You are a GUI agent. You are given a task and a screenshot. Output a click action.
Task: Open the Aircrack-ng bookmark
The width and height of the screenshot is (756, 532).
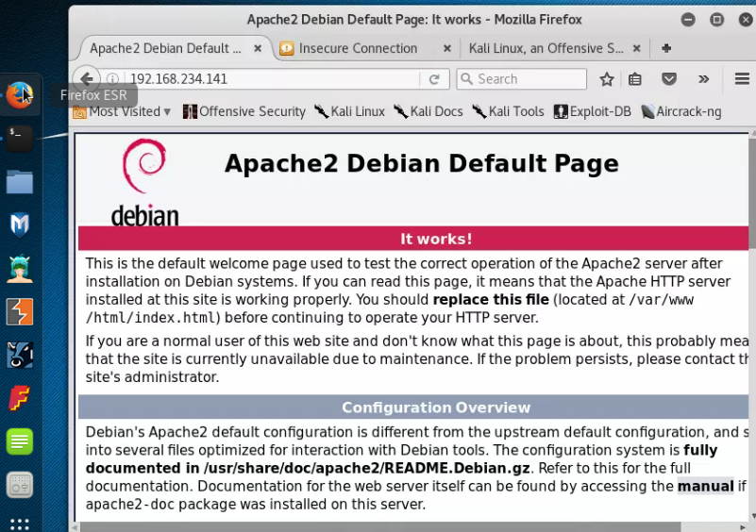pyautogui.click(x=681, y=112)
